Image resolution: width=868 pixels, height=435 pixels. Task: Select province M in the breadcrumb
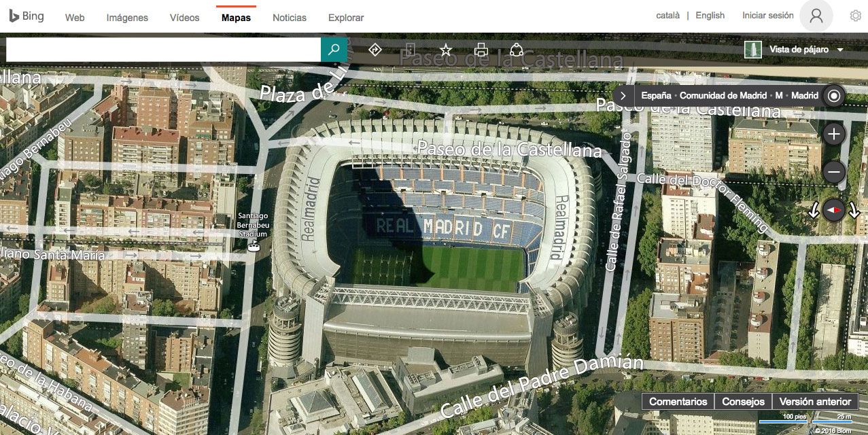(x=780, y=96)
